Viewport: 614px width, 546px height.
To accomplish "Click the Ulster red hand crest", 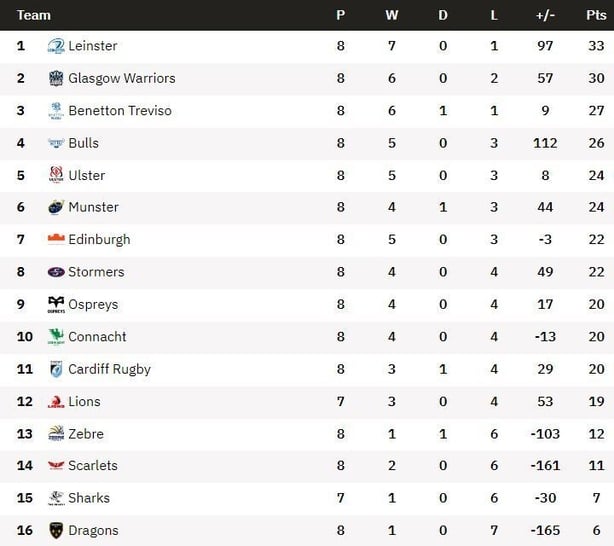I will click(x=56, y=175).
